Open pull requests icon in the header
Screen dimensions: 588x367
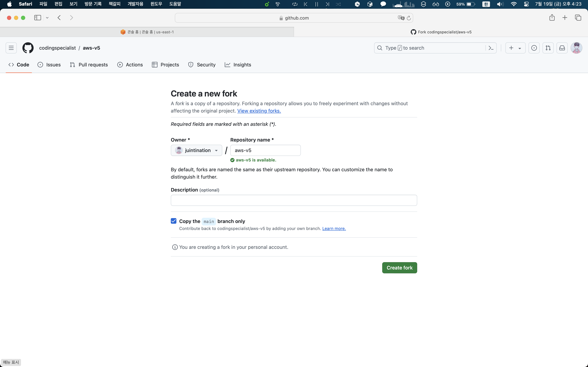coord(548,48)
